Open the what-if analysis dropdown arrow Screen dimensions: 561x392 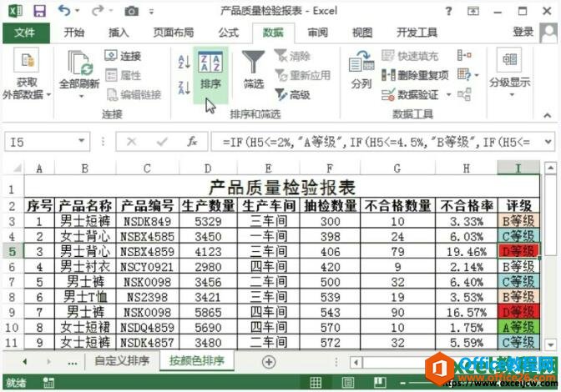point(477,75)
